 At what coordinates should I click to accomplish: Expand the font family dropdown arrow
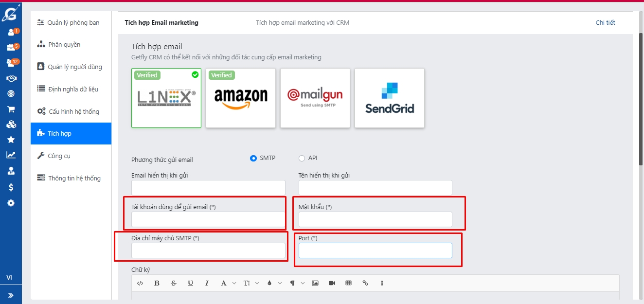234,283
